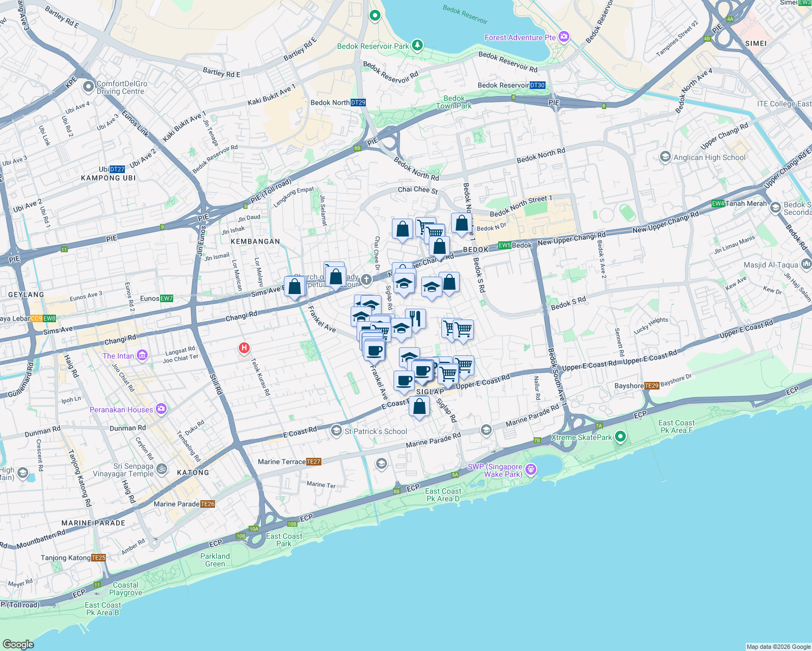Select the shopping bag marker beside Bedok N Dr
The image size is (812, 651).
(x=461, y=223)
